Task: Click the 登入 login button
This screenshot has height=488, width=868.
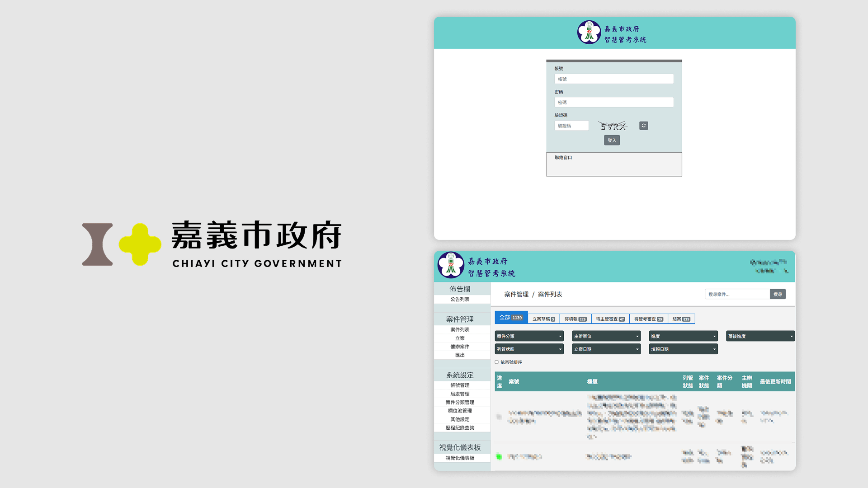Action: coord(612,140)
